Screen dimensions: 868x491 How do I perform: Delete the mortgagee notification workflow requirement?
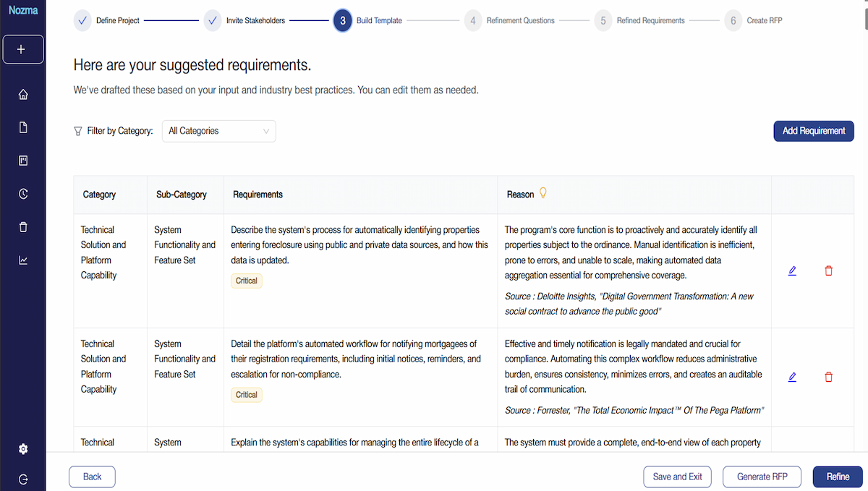coord(829,377)
